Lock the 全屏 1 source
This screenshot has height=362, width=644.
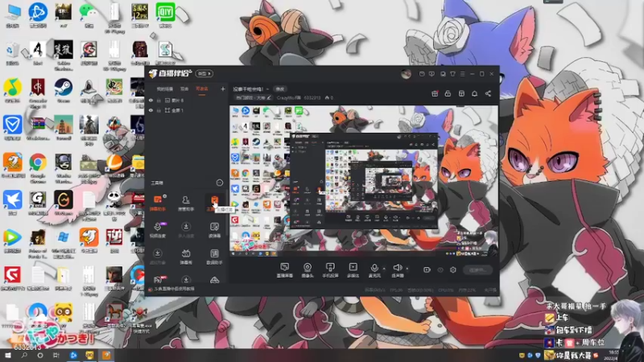pos(159,110)
